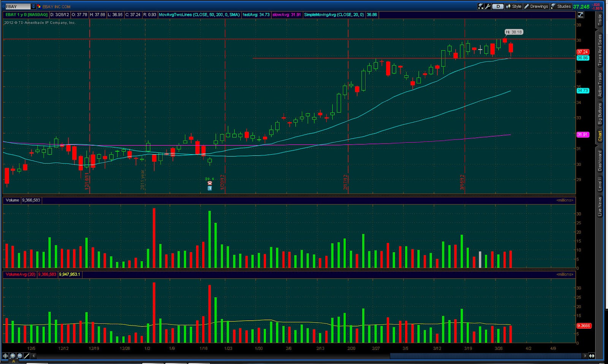Click the 37.24 red price label
Viewport: 608px width, 364px height.
pyautogui.click(x=583, y=52)
